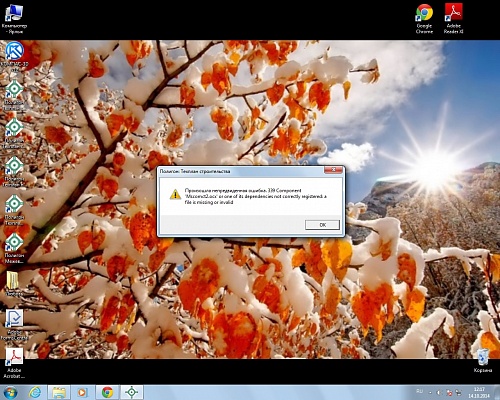
Task: Click the error 339 message text
Action: [x=256, y=196]
